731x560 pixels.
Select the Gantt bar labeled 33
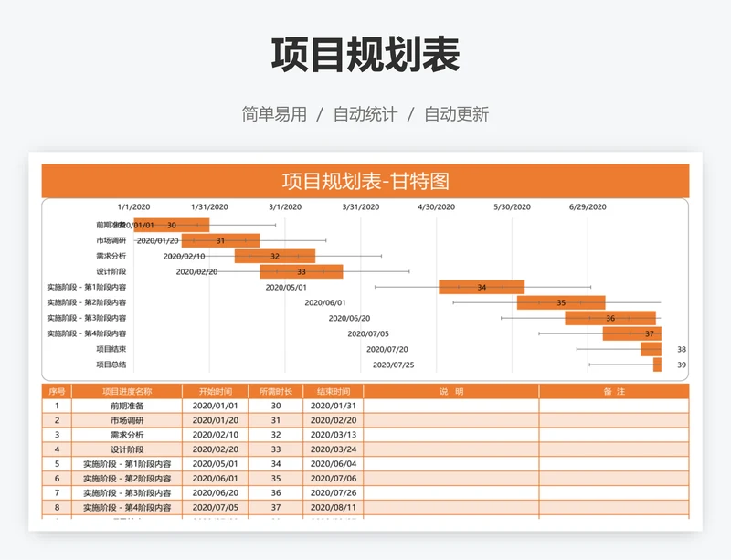point(302,271)
